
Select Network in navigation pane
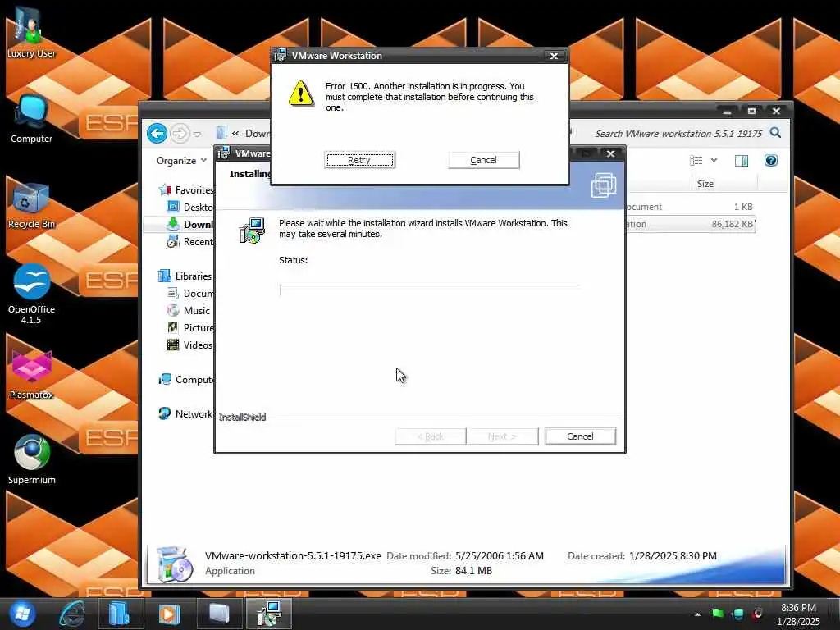pyautogui.click(x=186, y=414)
